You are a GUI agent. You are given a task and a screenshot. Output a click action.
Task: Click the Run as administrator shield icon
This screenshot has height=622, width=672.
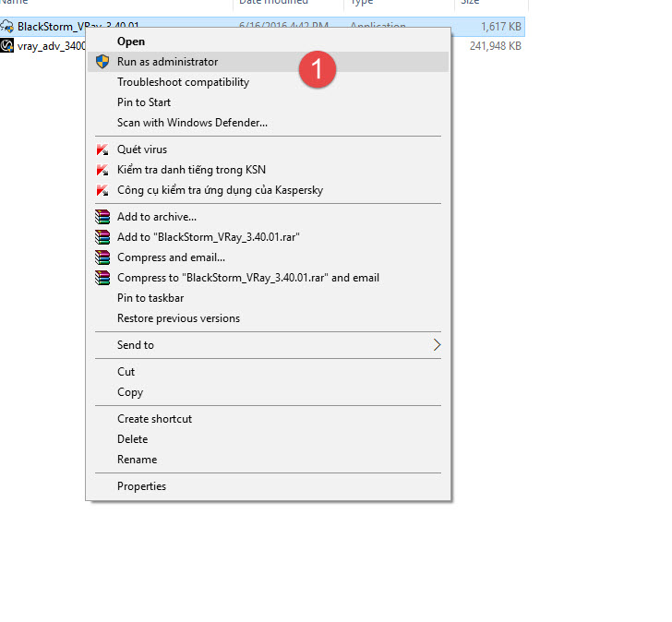[102, 62]
